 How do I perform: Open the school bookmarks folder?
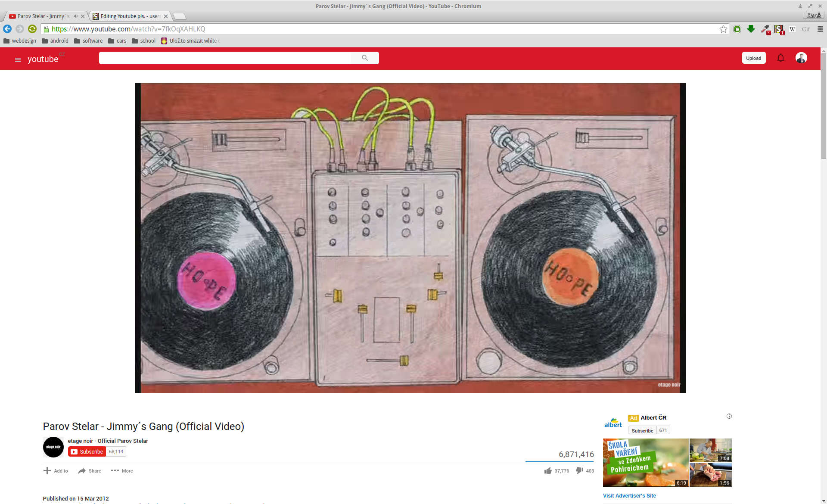144,41
